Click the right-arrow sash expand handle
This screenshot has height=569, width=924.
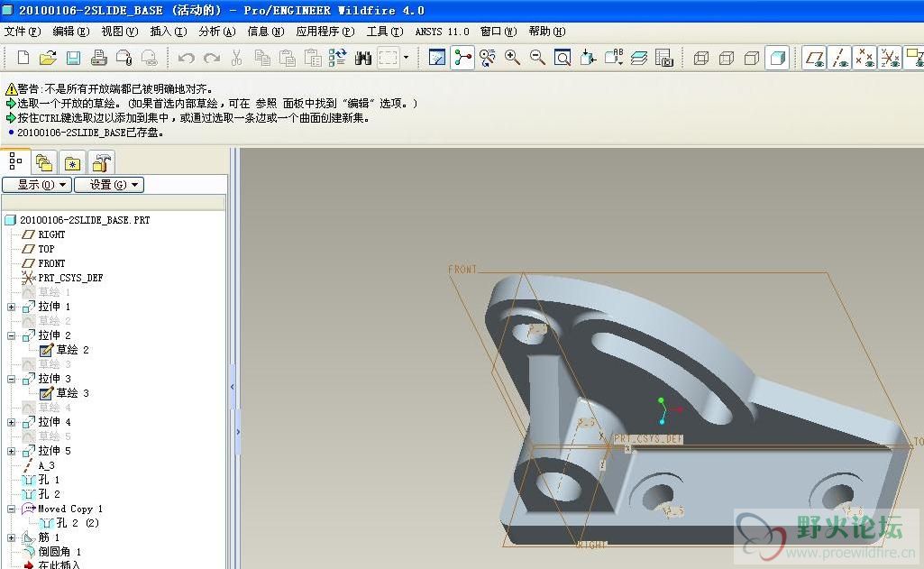238,432
